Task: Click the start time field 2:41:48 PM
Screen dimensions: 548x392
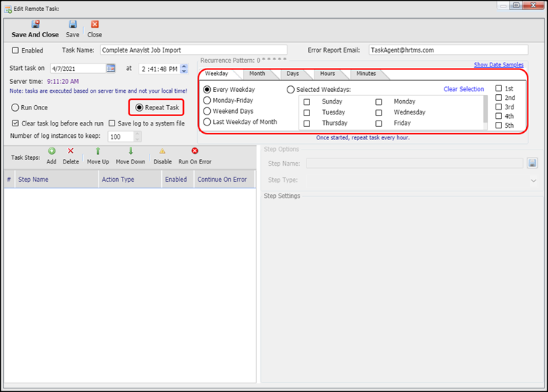Action: tap(159, 69)
